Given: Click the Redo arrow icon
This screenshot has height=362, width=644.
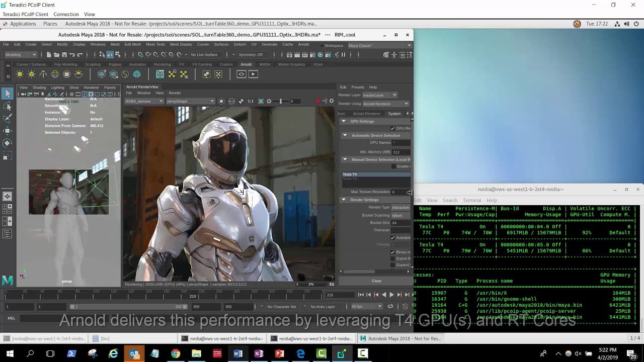Looking at the screenshot, I should point(79,55).
